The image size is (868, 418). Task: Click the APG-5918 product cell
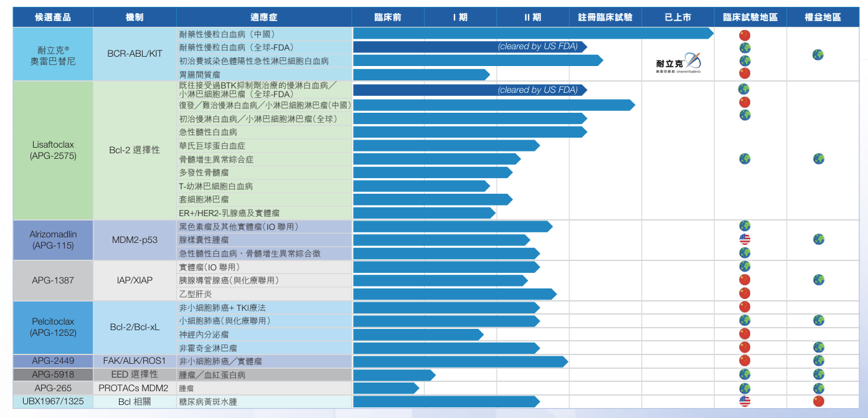click(53, 374)
